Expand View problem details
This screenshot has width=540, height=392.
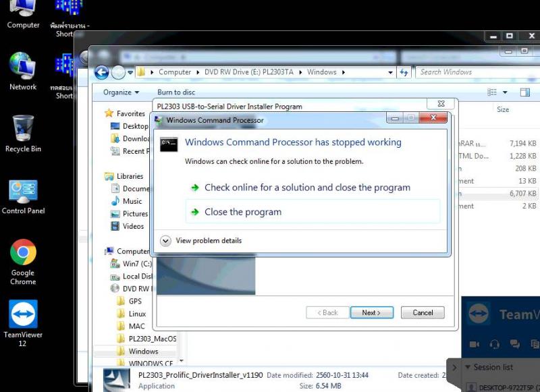pyautogui.click(x=201, y=241)
